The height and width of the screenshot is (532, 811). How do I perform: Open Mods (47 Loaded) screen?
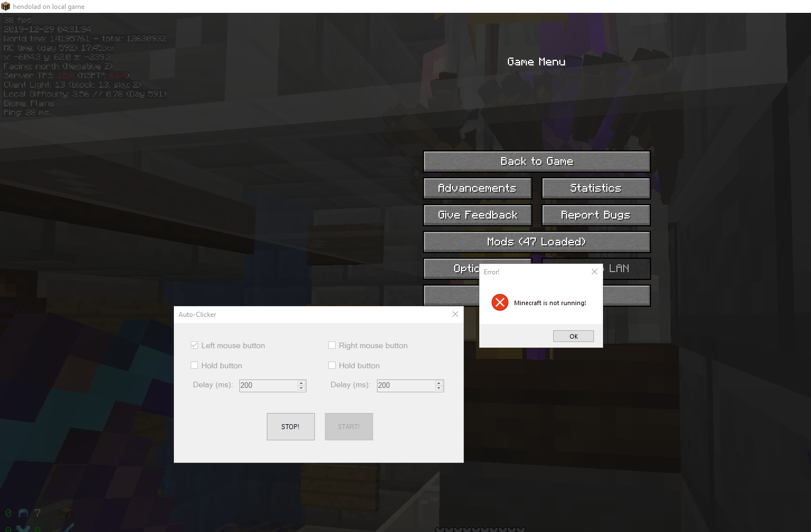click(536, 241)
